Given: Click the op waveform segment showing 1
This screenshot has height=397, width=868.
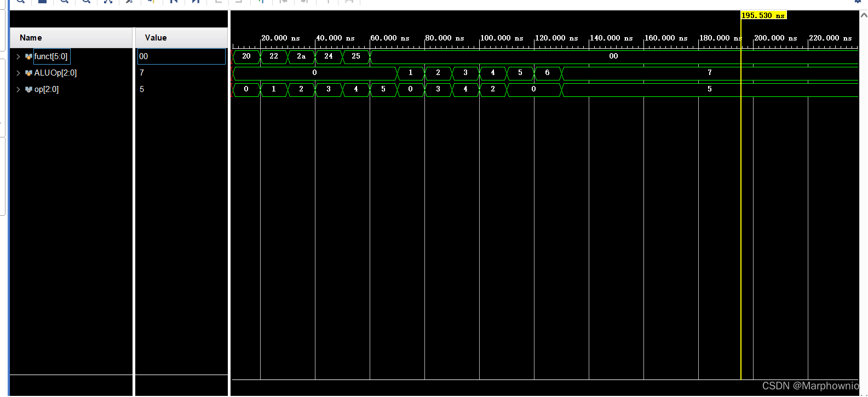Looking at the screenshot, I should 274,89.
